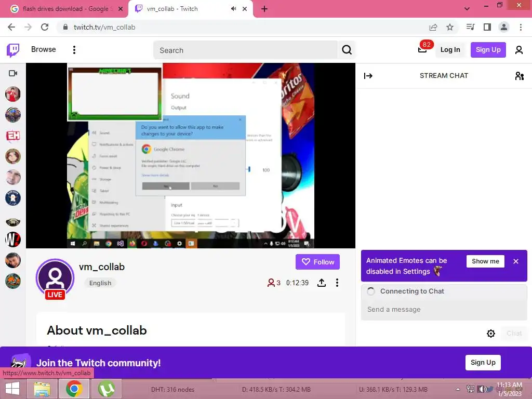
Task: Click the English language tag
Action: 100,283
